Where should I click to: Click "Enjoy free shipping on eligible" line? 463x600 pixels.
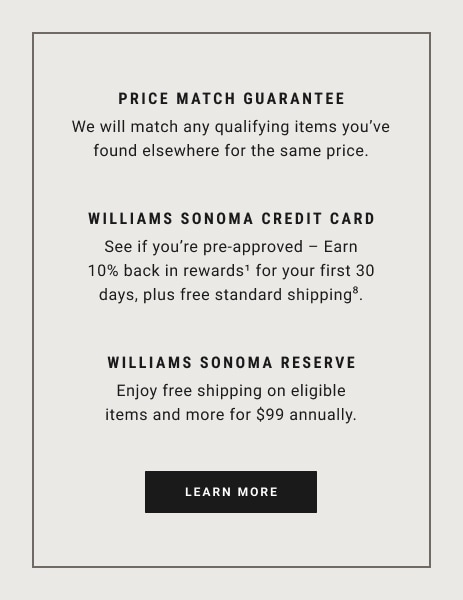coord(231,391)
